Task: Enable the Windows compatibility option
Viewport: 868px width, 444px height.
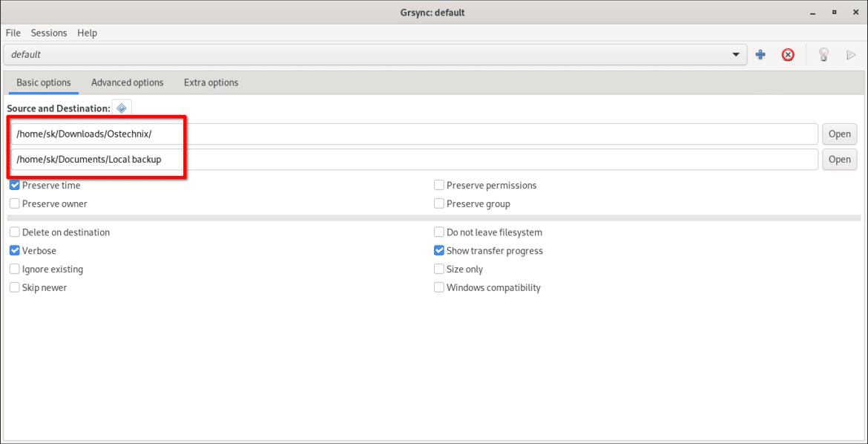Action: pyautogui.click(x=438, y=287)
